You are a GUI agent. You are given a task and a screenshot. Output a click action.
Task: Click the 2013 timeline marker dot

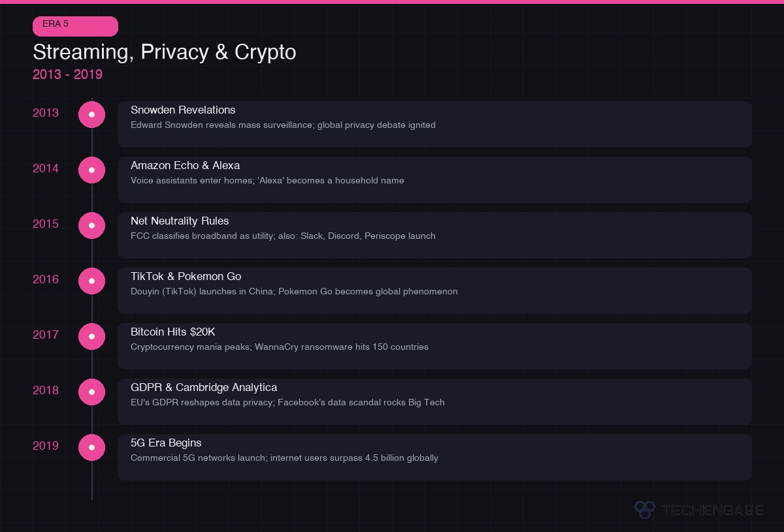pyautogui.click(x=91, y=114)
